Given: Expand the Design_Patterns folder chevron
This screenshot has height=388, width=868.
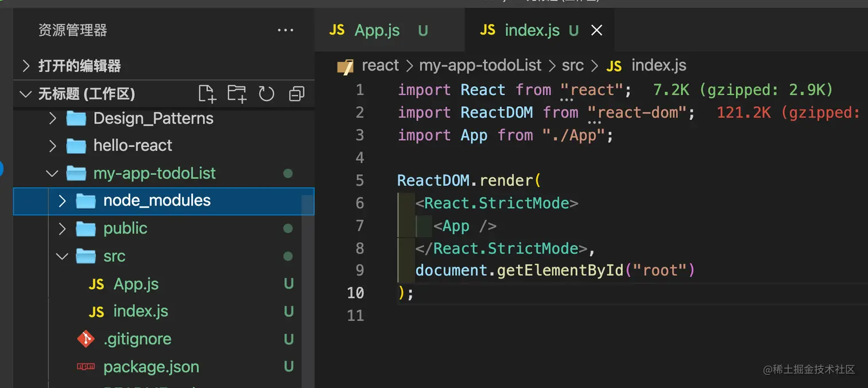Looking at the screenshot, I should [x=53, y=118].
